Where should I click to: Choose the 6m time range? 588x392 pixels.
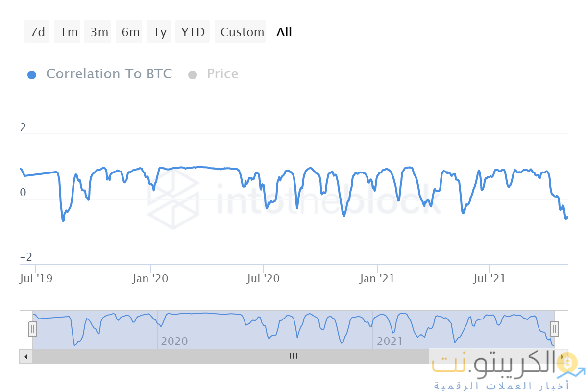point(130,32)
